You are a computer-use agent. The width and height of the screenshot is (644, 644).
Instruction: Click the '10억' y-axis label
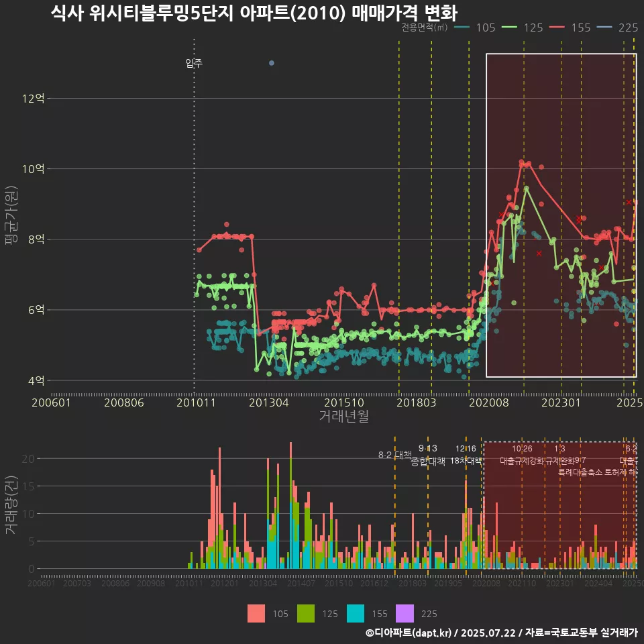(x=34, y=169)
